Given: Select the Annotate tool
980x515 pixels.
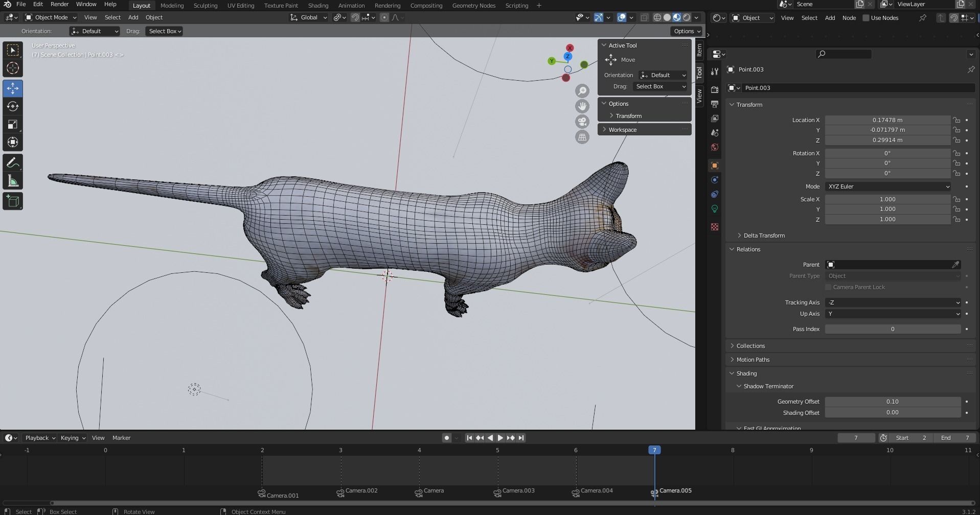Looking at the screenshot, I should click(x=13, y=163).
